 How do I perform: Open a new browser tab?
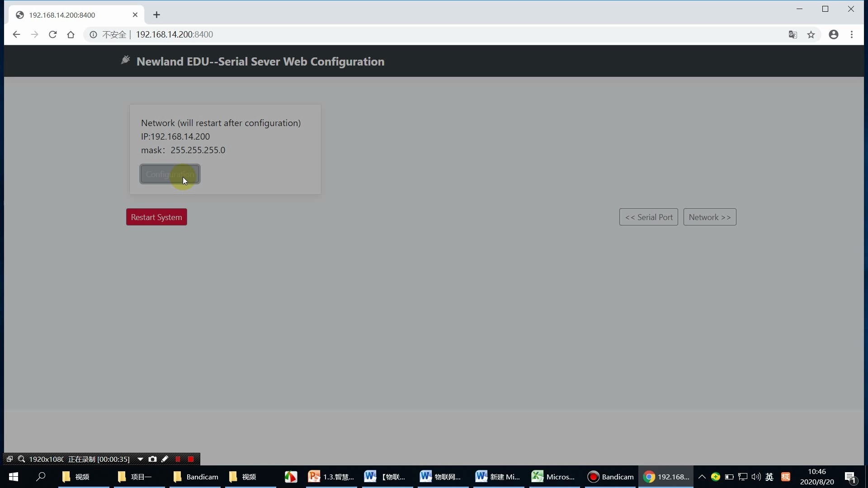point(156,15)
